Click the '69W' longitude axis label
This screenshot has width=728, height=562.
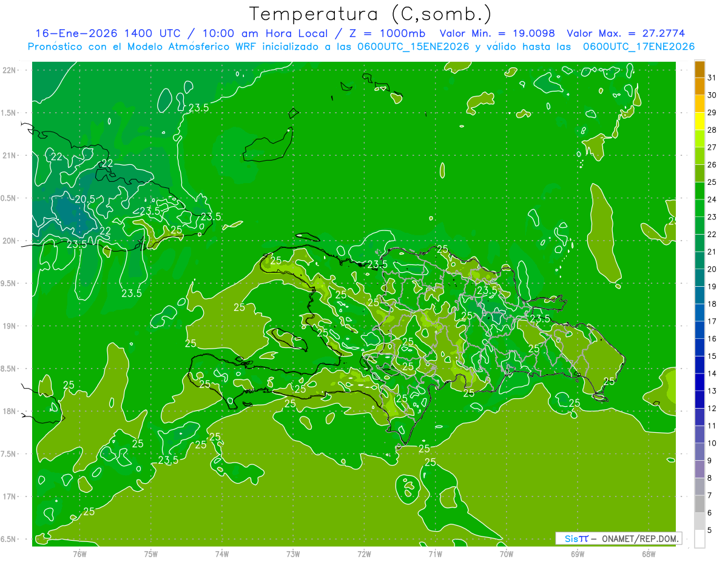[577, 554]
